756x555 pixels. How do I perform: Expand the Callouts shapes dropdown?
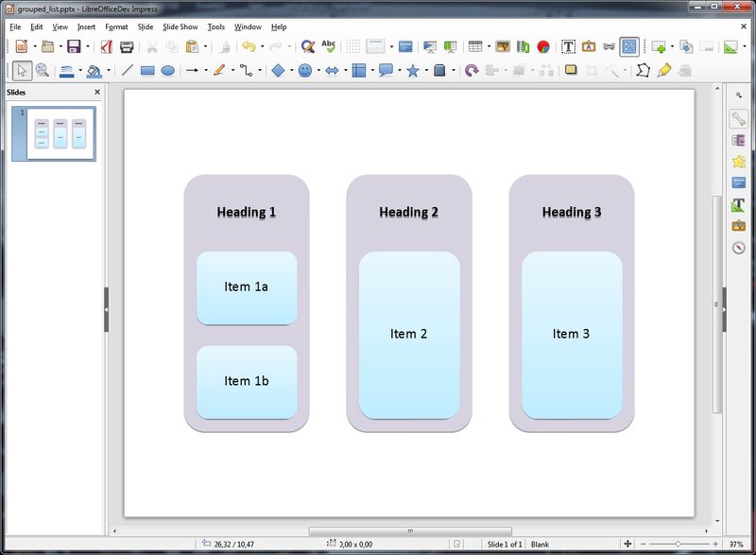(x=400, y=70)
